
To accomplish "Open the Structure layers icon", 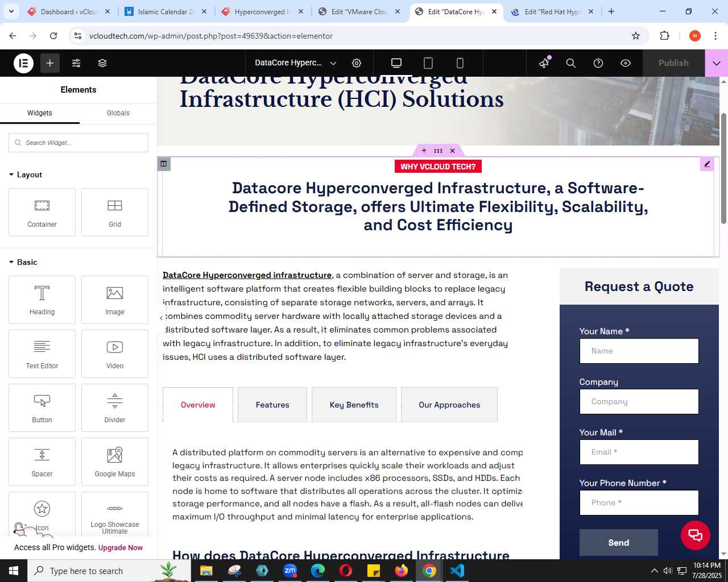I will tap(102, 63).
